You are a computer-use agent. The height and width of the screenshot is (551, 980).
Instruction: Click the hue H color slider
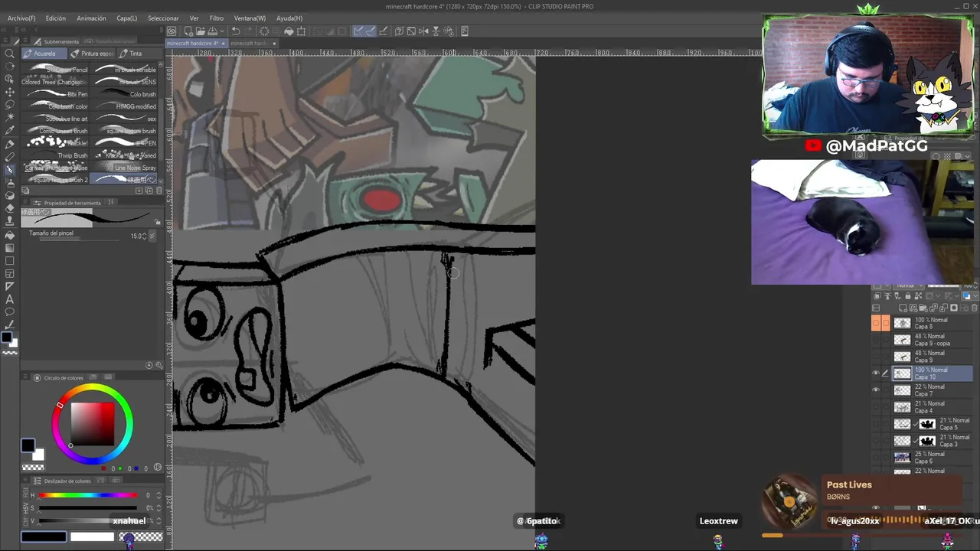[x=88, y=495]
